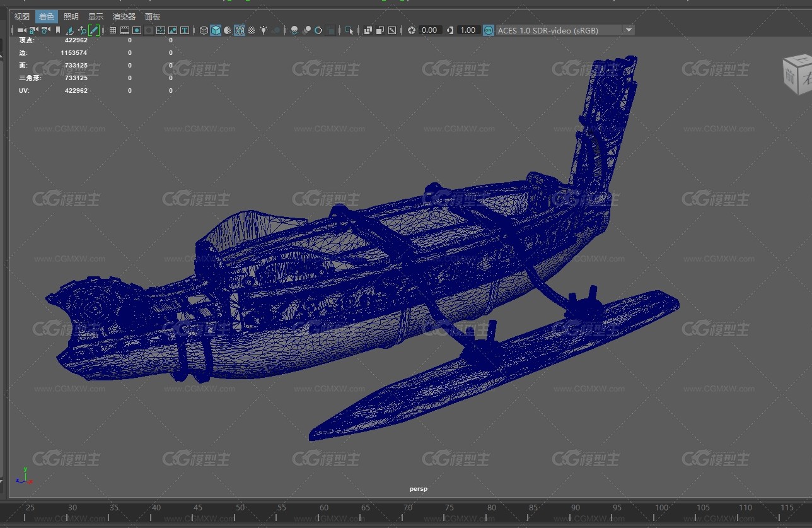812x528 pixels.
Task: Click Use All Lights bulb icon
Action: 264,30
